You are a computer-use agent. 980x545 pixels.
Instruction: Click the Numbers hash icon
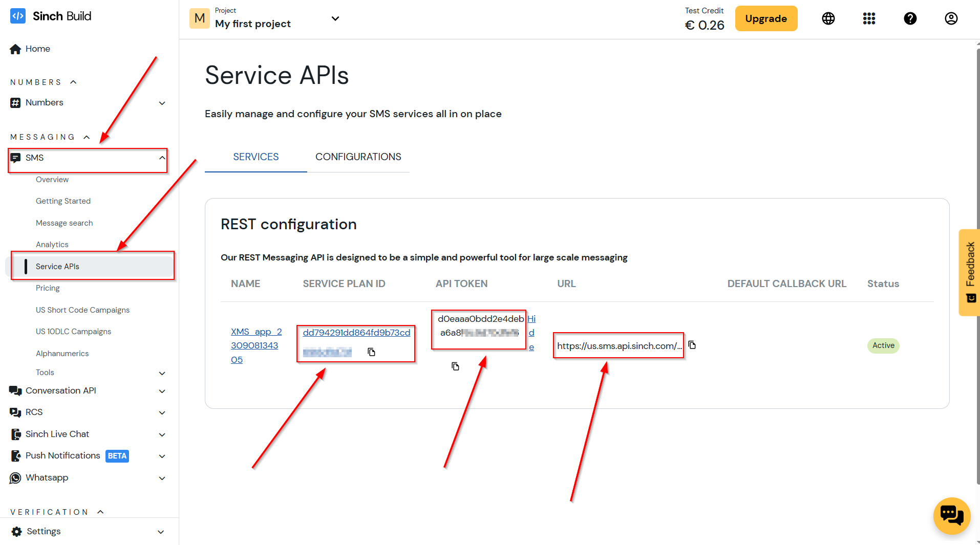pos(15,102)
